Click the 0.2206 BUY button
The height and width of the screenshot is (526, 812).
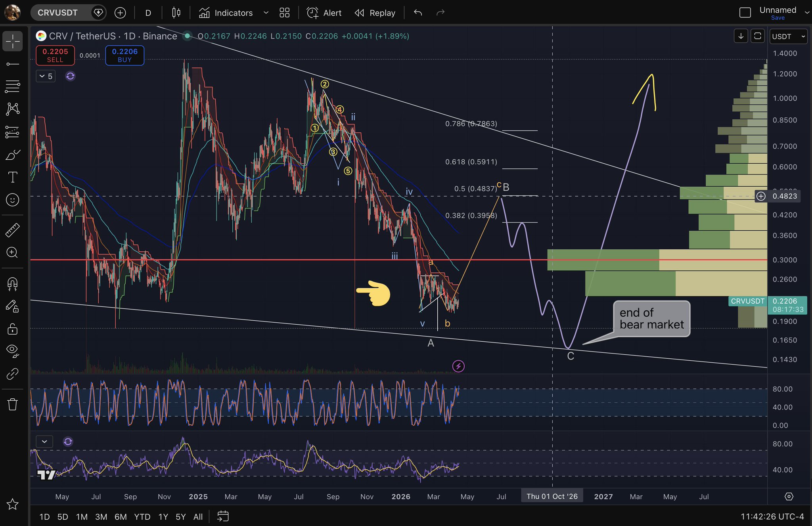coord(124,55)
